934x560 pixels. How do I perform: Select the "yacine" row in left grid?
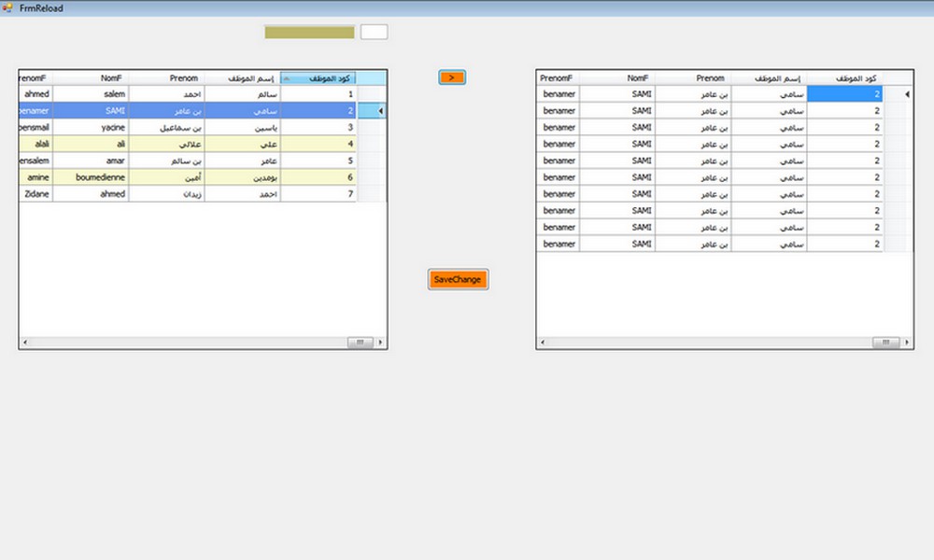click(92, 128)
